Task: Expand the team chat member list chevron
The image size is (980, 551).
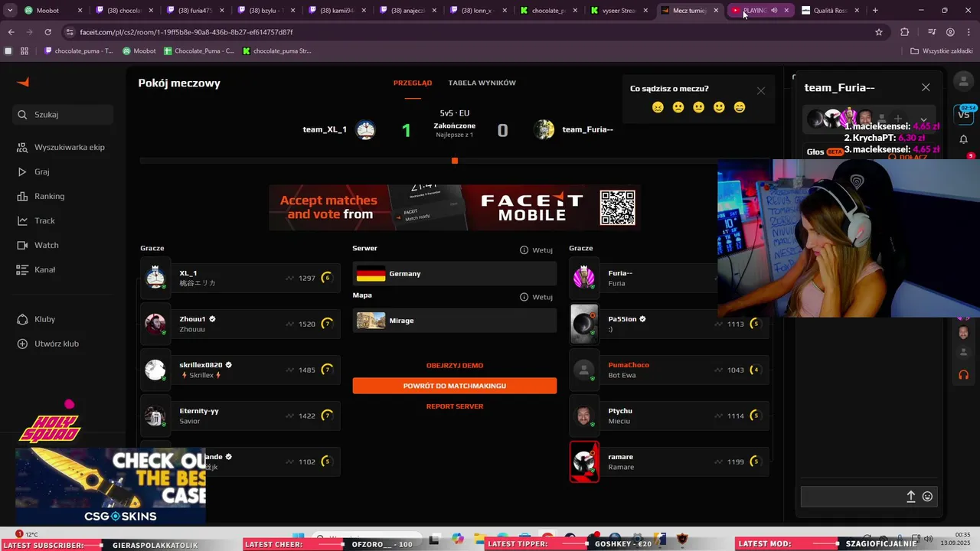Action: click(x=924, y=120)
